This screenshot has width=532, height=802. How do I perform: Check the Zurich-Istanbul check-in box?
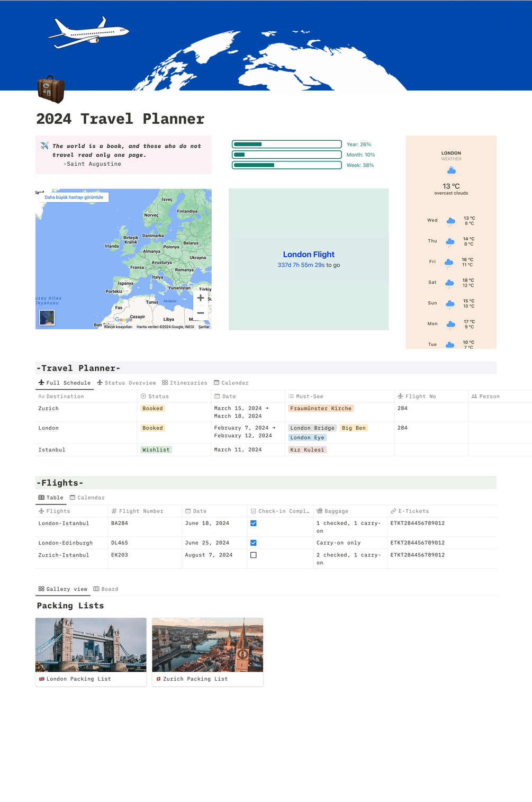254,555
